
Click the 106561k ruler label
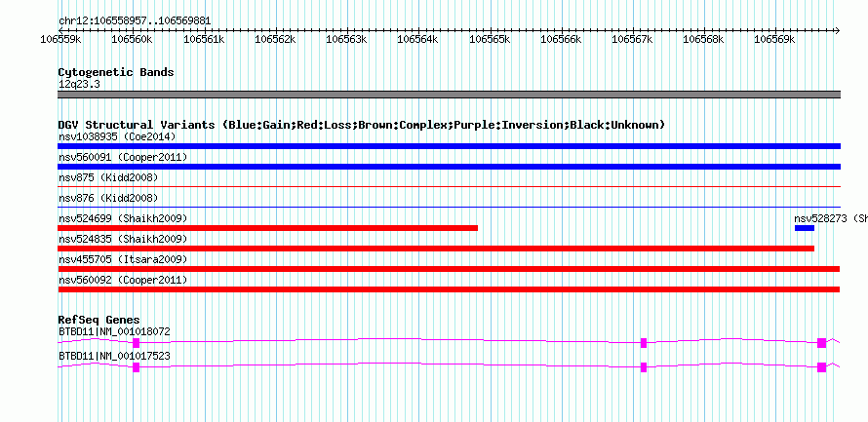pyautogui.click(x=204, y=39)
